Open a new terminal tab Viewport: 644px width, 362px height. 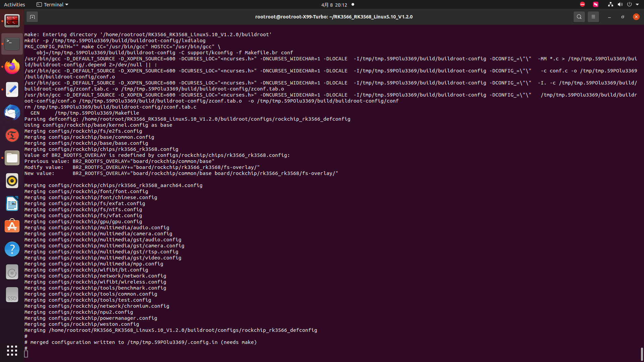pos(32,17)
